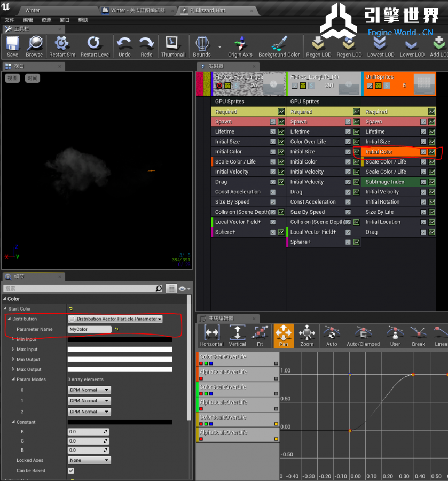Click the Max Output white color bar
The height and width of the screenshot is (481, 448).
(x=120, y=369)
